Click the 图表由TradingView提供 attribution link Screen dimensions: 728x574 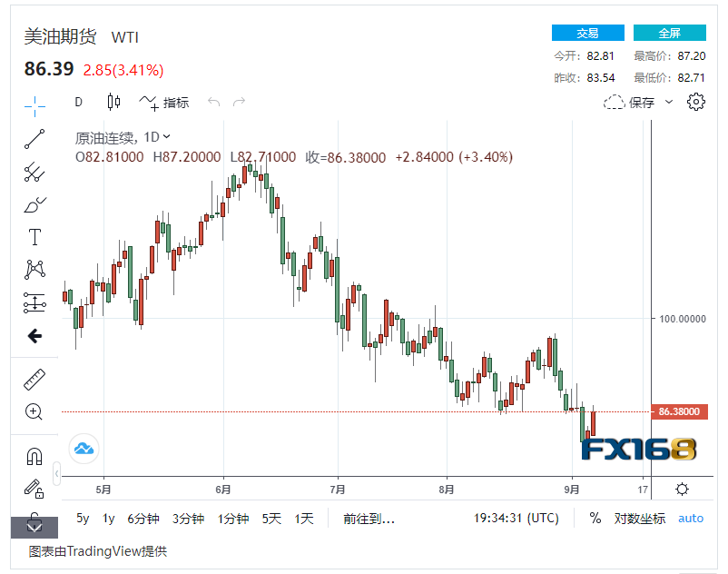(x=97, y=551)
